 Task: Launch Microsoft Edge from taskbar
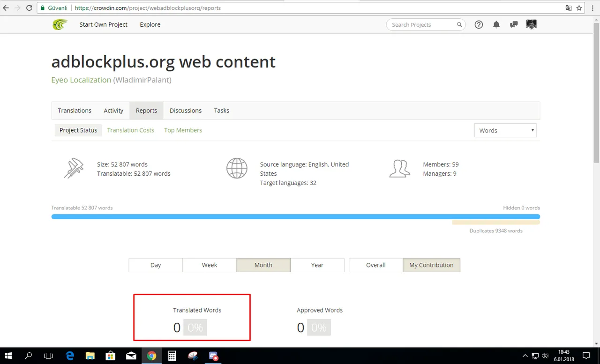(70, 356)
